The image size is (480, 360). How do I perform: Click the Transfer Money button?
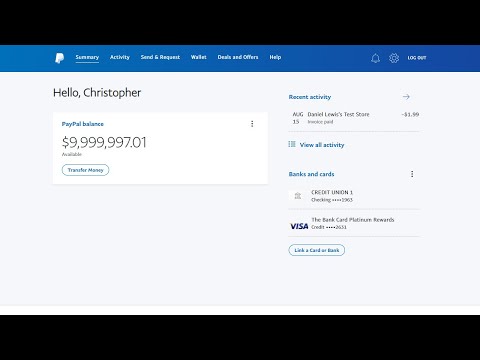pos(85,170)
